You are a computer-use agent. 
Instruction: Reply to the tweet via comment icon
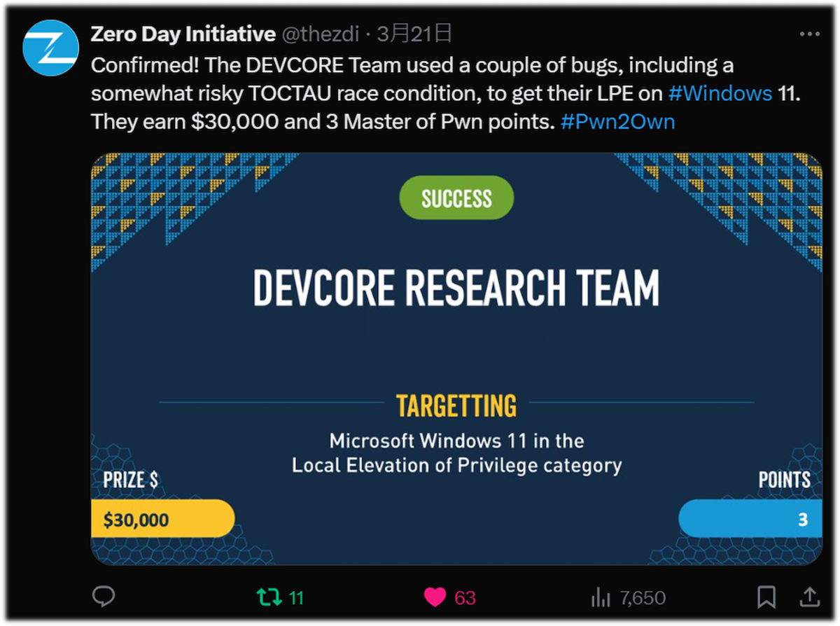[104, 597]
